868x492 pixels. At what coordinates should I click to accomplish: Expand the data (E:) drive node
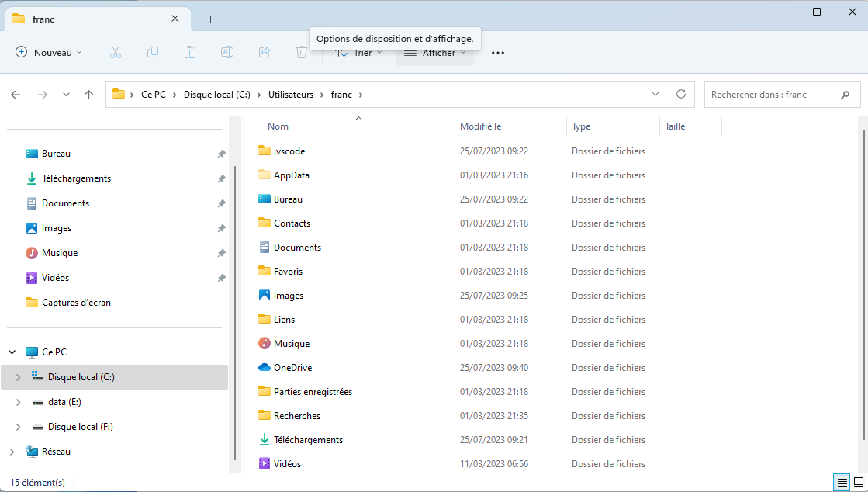(18, 402)
